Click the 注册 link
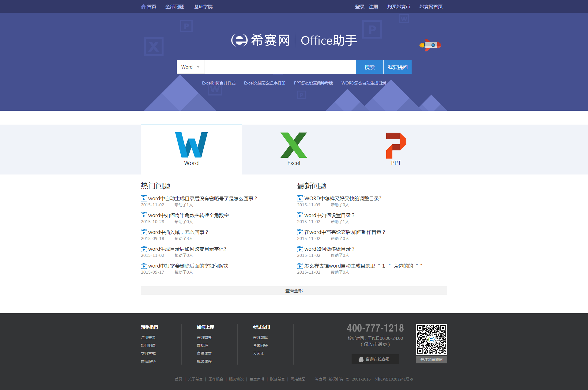Viewport: 588px width, 390px height. [374, 6]
